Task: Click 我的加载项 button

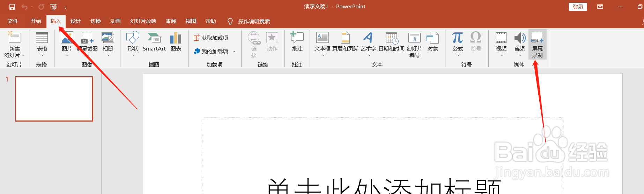Action: [212, 51]
